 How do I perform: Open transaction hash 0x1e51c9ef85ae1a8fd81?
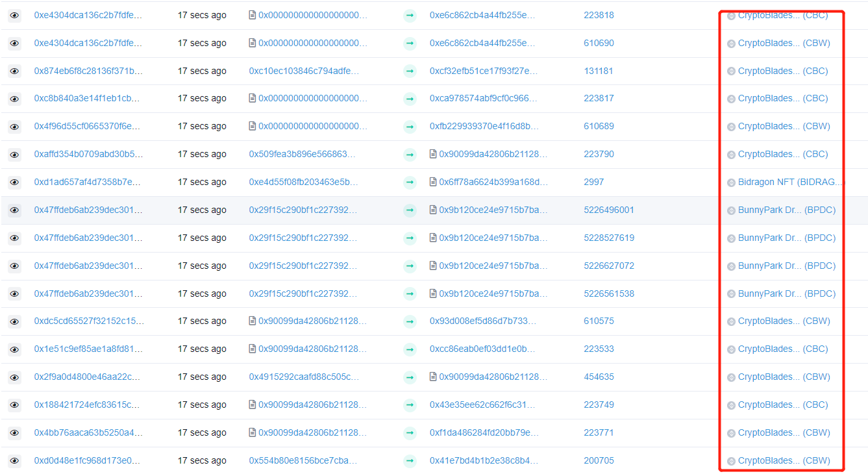[88, 349]
